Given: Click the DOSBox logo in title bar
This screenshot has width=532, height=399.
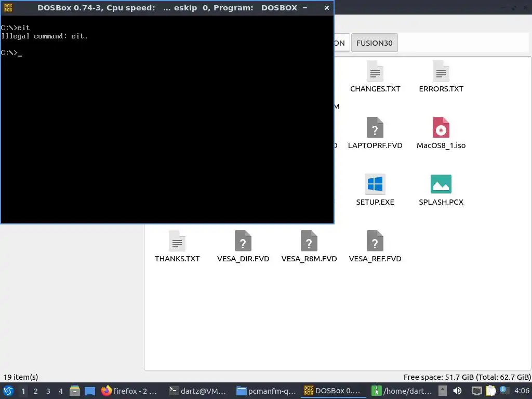Looking at the screenshot, I should [x=8, y=8].
